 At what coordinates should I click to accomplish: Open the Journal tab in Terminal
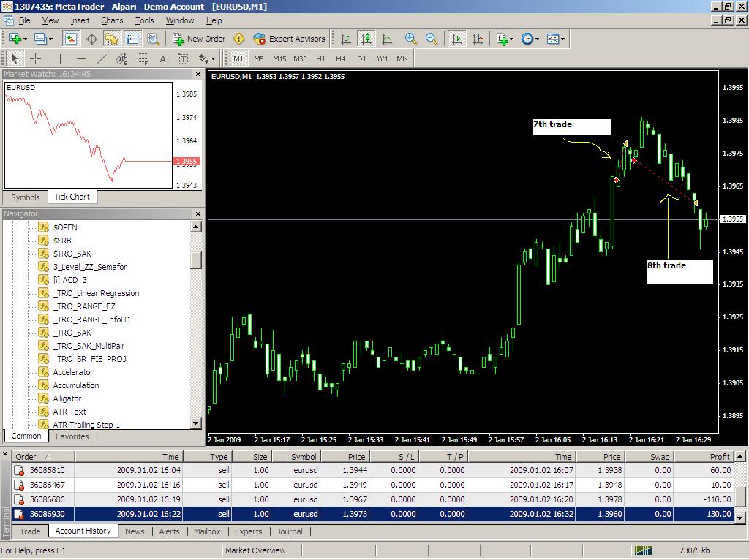tap(290, 531)
